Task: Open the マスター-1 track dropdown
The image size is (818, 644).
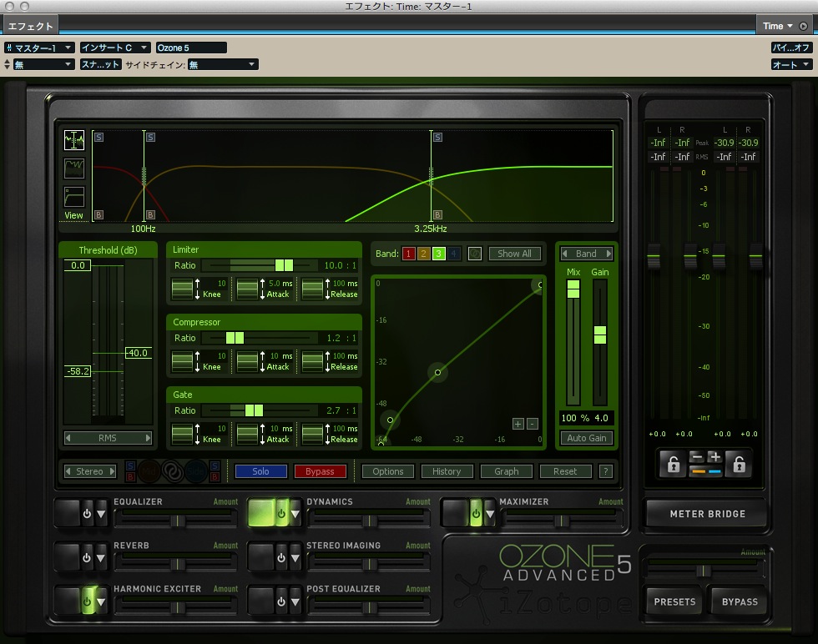Action: tap(40, 48)
